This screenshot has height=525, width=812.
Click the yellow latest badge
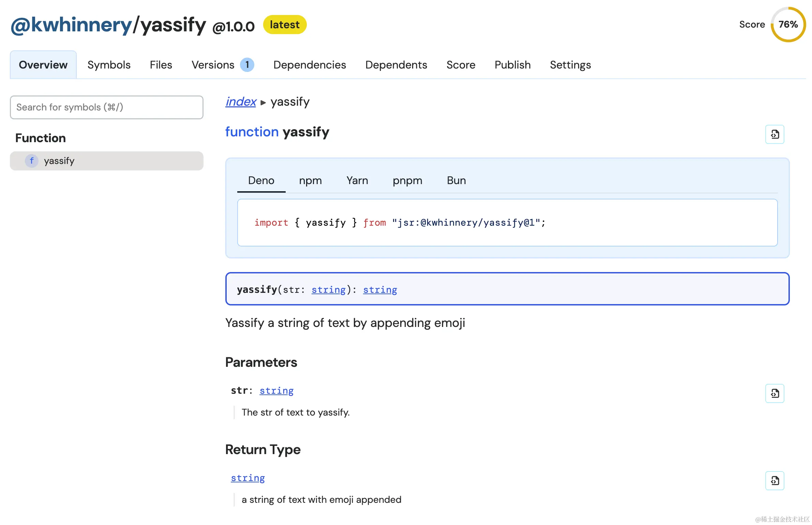(285, 25)
